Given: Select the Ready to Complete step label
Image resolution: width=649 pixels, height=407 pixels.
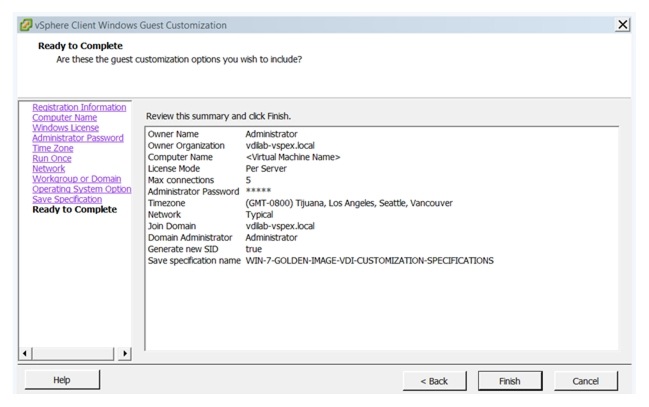Looking at the screenshot, I should (x=75, y=210).
